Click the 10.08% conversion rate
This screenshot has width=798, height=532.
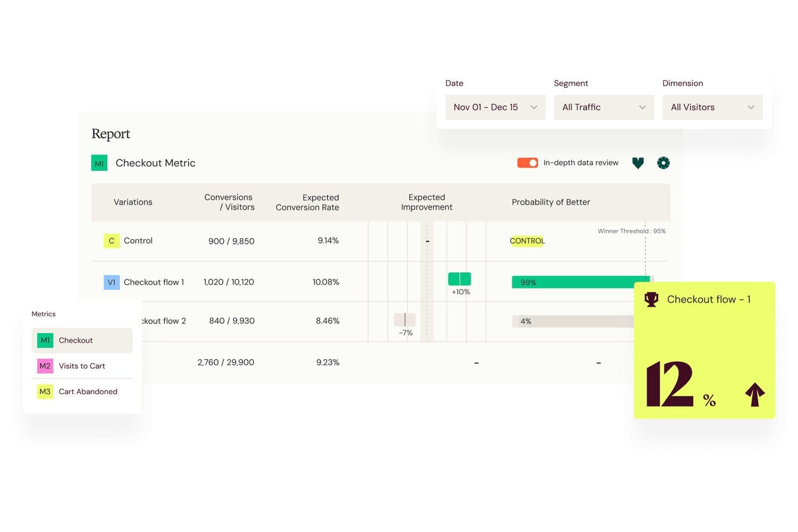pyautogui.click(x=326, y=282)
